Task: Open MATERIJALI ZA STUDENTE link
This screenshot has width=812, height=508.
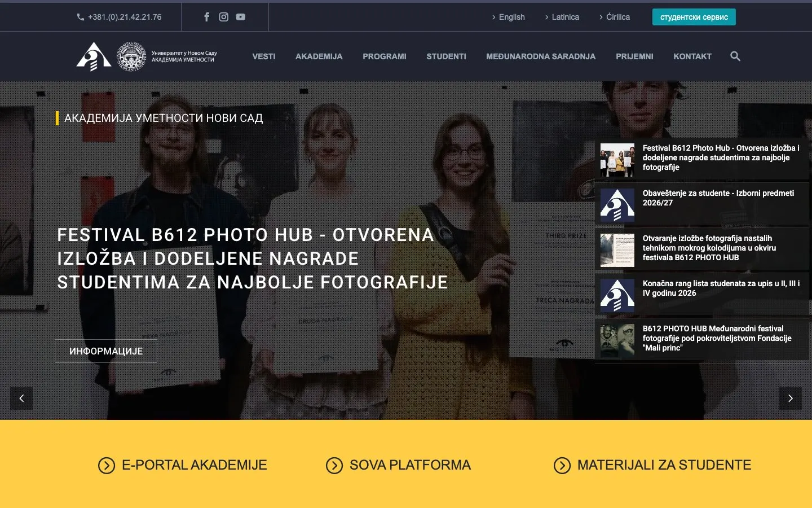Action: pos(664,465)
